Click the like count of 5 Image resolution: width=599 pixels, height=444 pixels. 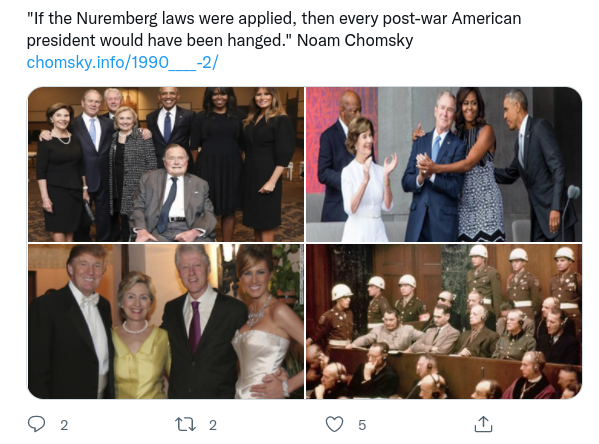click(x=362, y=425)
